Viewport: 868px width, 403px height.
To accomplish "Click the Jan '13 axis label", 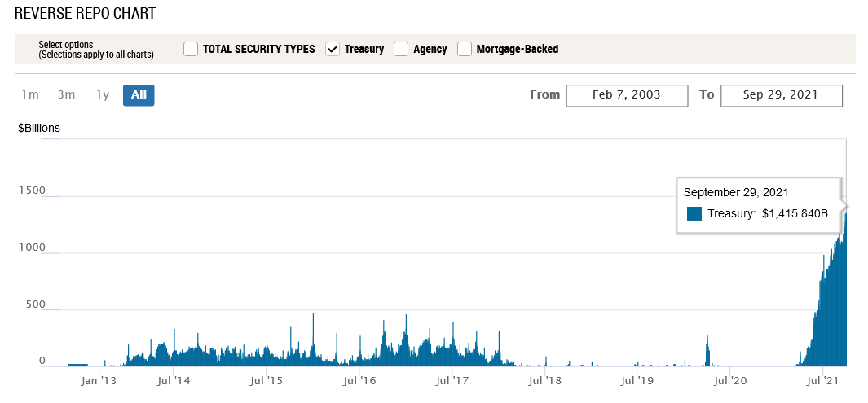I will pyautogui.click(x=101, y=379).
